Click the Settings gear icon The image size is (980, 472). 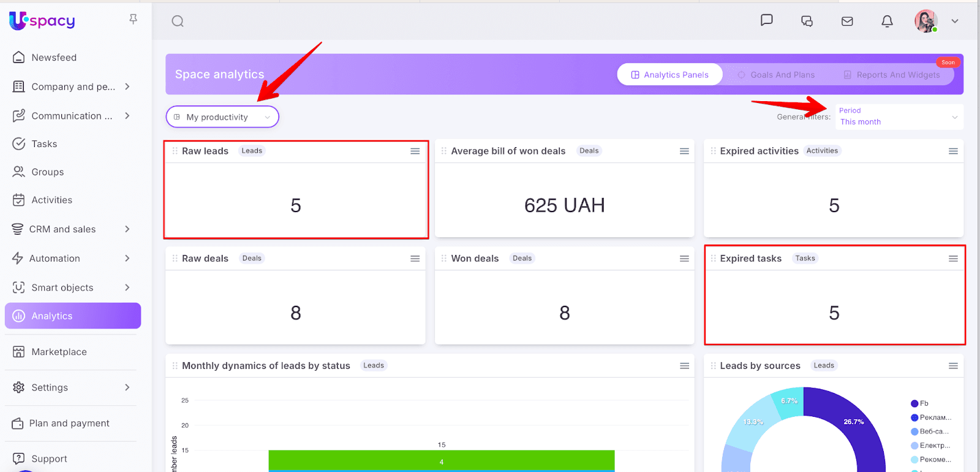[x=19, y=387]
